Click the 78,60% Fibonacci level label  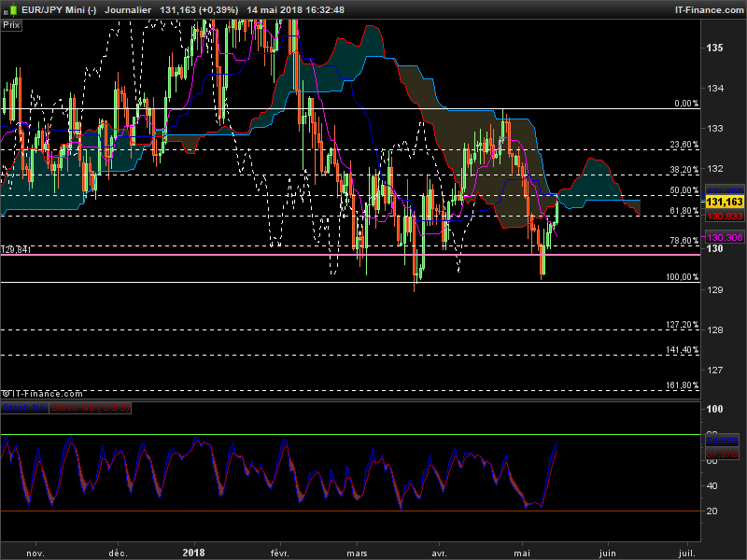point(684,241)
